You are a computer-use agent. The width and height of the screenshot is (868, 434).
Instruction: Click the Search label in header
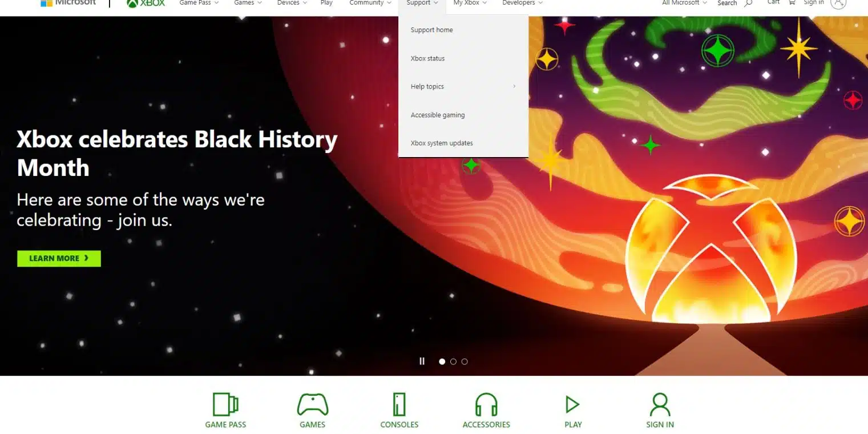[727, 3]
